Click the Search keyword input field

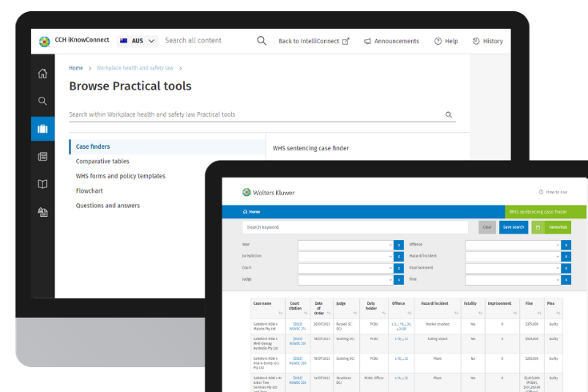(356, 227)
